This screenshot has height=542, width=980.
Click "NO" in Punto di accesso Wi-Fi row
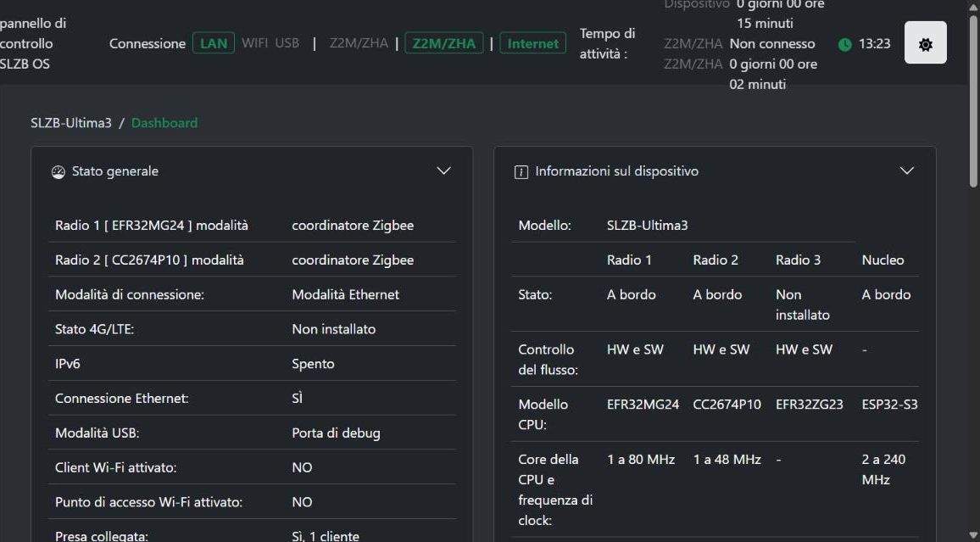(302, 502)
